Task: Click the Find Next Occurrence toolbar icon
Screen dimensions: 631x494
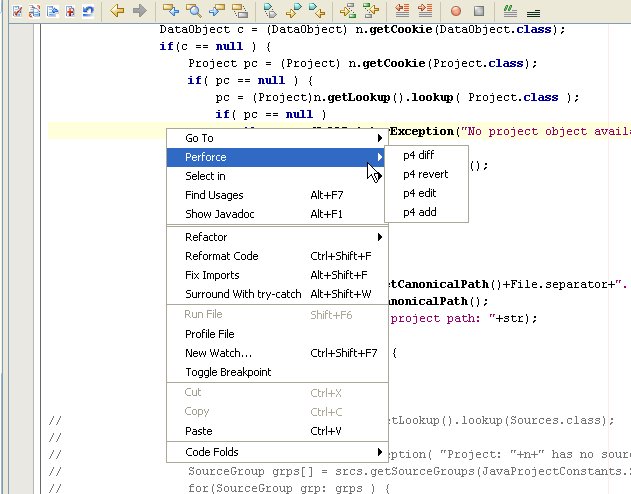Action: click(217, 10)
